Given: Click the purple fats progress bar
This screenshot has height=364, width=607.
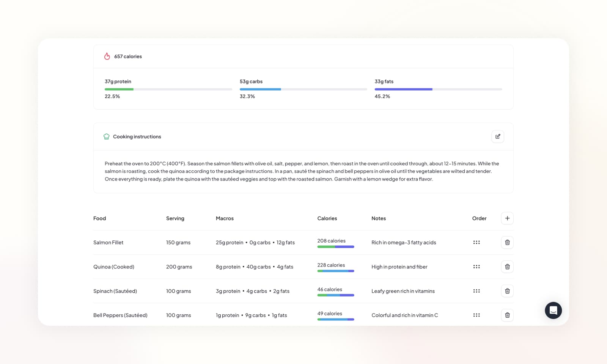Looking at the screenshot, I should point(403,89).
